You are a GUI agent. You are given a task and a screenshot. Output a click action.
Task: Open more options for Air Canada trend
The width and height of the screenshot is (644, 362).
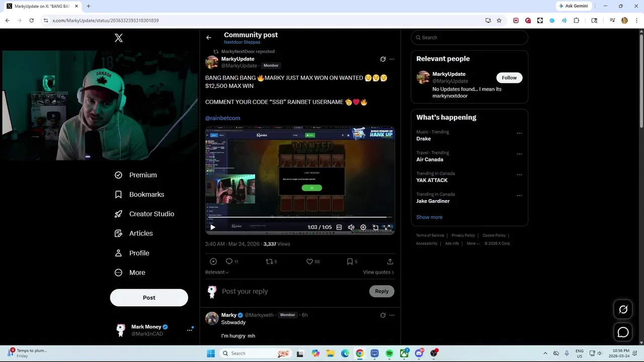pos(519,154)
